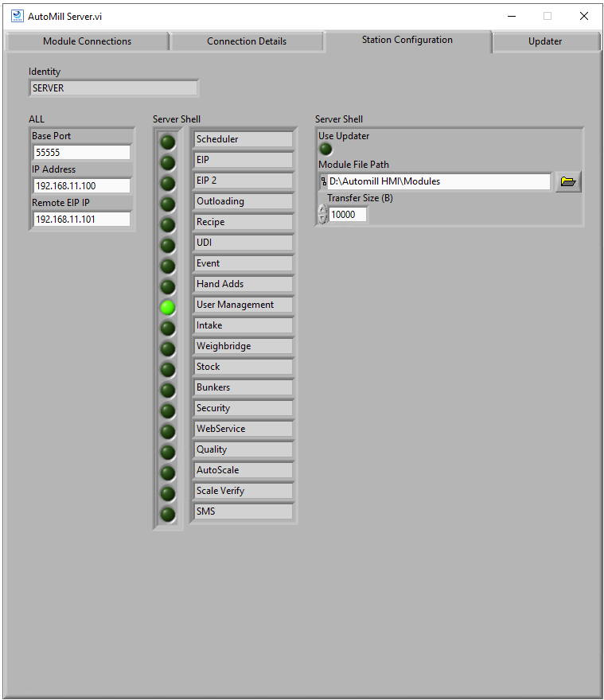Screen dimensions: 604x700
Task: Switch to the Updater tab
Action: [545, 41]
